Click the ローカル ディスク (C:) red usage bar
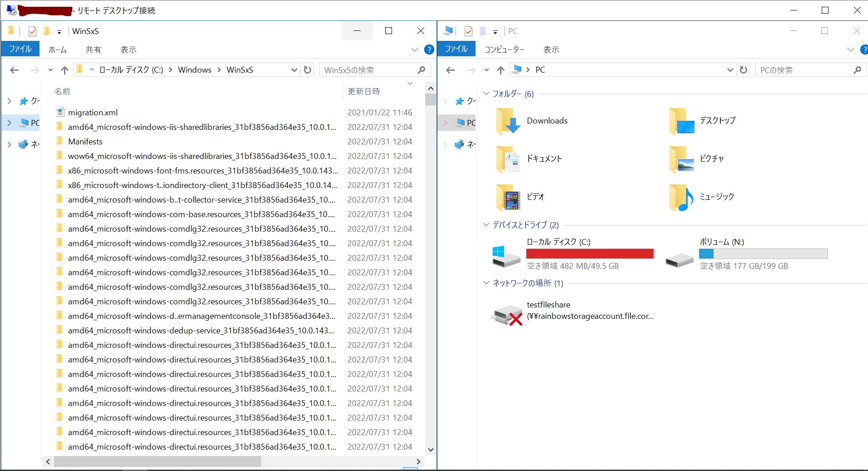The image size is (868, 471). click(x=590, y=254)
